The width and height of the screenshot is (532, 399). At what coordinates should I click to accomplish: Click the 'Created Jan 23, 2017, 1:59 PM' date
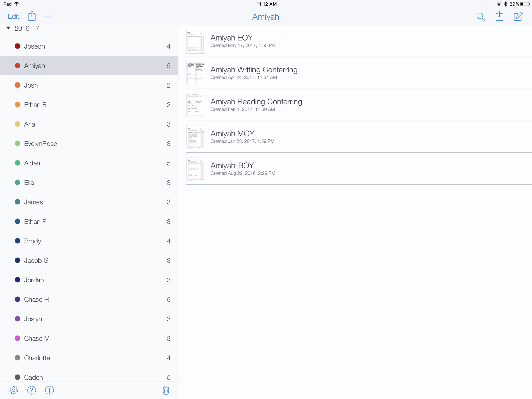(242, 141)
